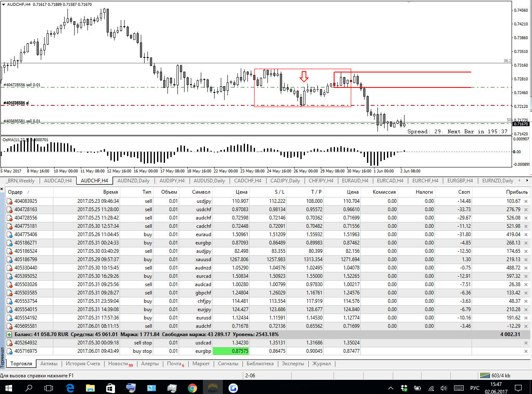Select the order line label #405695581 sell 0.01
532x394 pixels.
pos(22,121)
